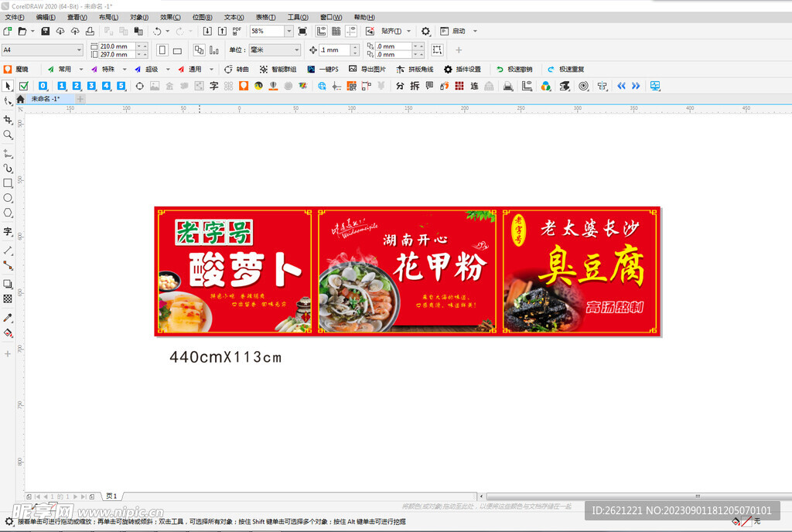Toggle the Show guidelines button

click(351, 31)
